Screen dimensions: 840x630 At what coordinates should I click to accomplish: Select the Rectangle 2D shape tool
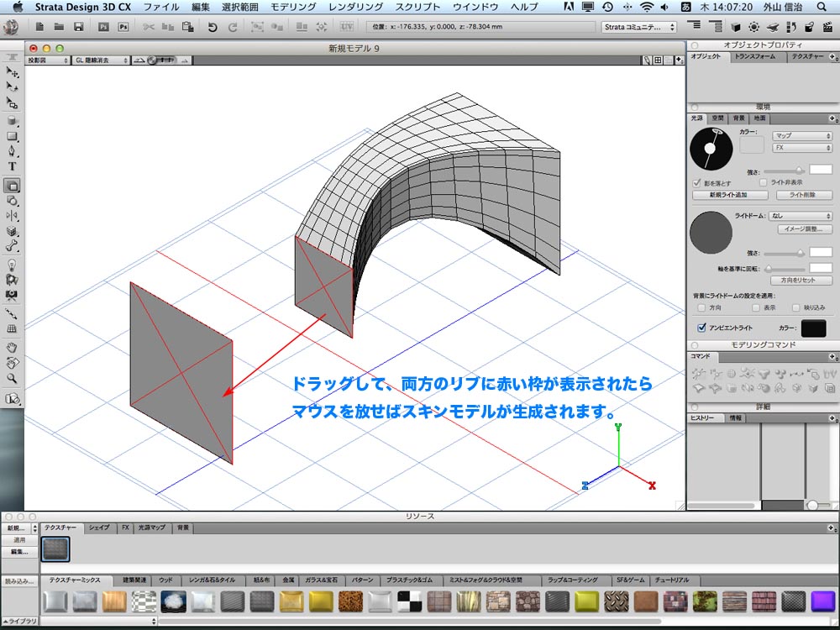pyautogui.click(x=12, y=137)
